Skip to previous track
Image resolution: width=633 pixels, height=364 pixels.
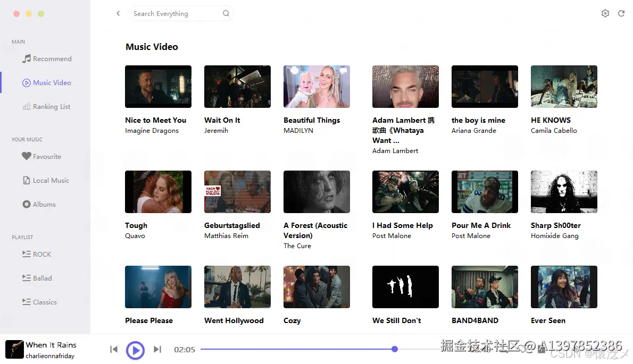point(114,349)
